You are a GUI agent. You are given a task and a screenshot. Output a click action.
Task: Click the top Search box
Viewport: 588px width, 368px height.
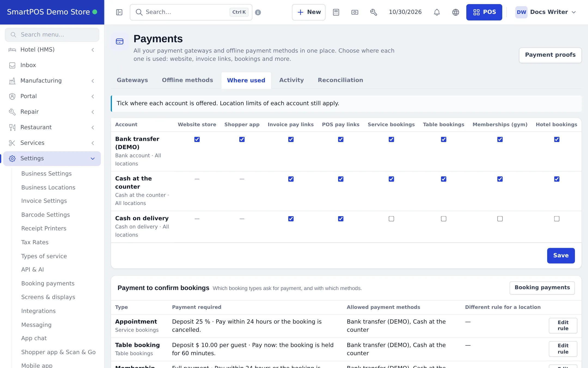(191, 12)
